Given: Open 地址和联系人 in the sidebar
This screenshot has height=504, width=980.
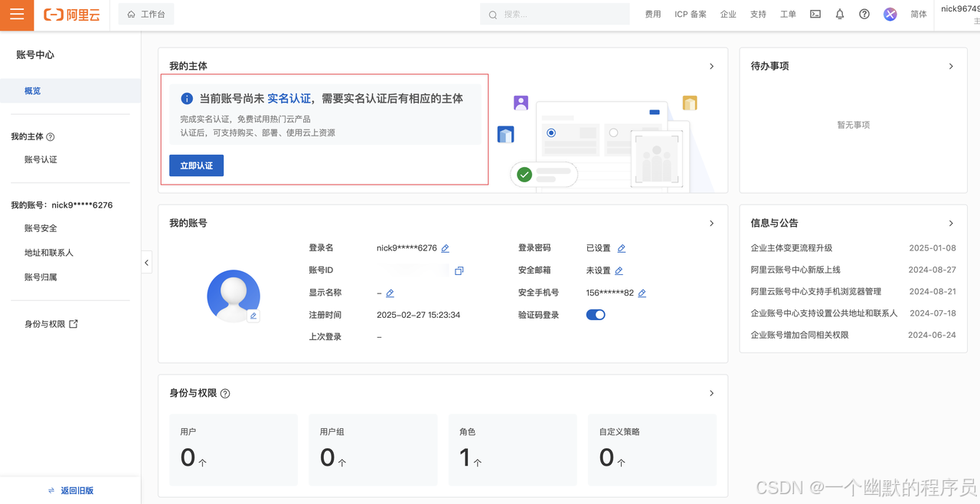Looking at the screenshot, I should click(49, 253).
